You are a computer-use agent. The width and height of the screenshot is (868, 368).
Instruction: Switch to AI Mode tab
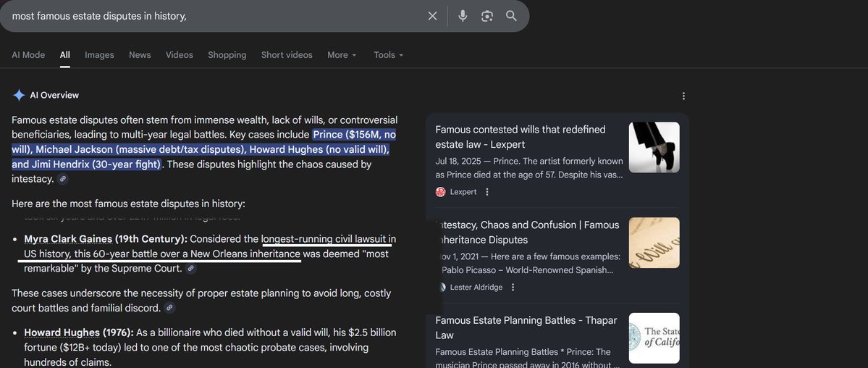(28, 55)
